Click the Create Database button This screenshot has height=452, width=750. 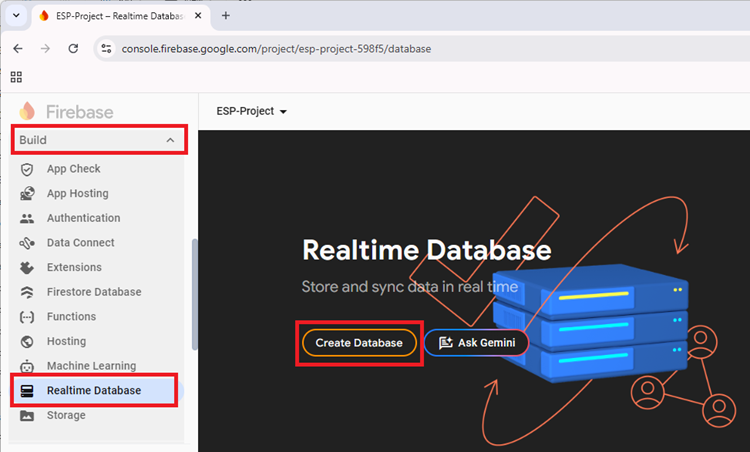(359, 343)
